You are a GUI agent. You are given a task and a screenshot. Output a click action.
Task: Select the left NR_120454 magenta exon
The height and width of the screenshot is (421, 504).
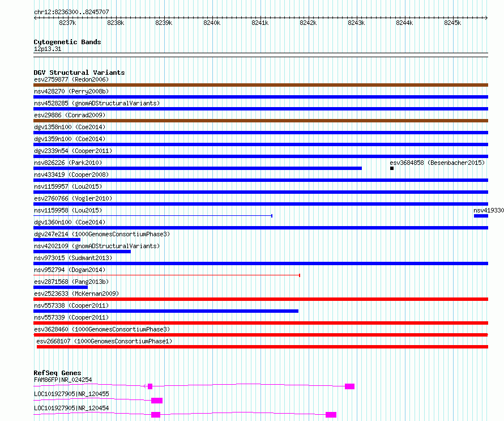[156, 415]
